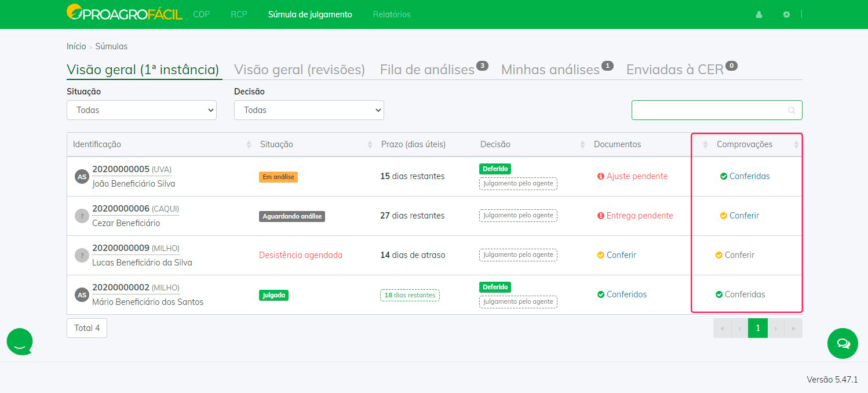
Task: Click the Aguardando análise status badge
Action: tap(292, 216)
